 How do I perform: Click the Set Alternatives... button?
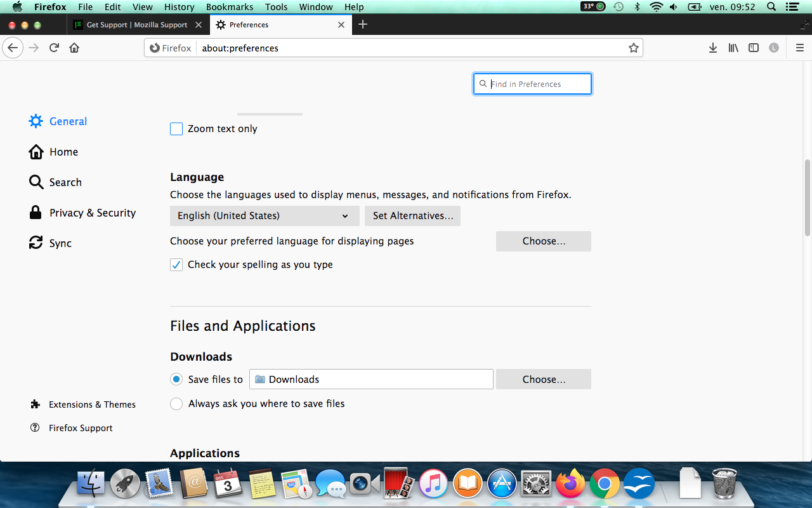[x=413, y=216]
